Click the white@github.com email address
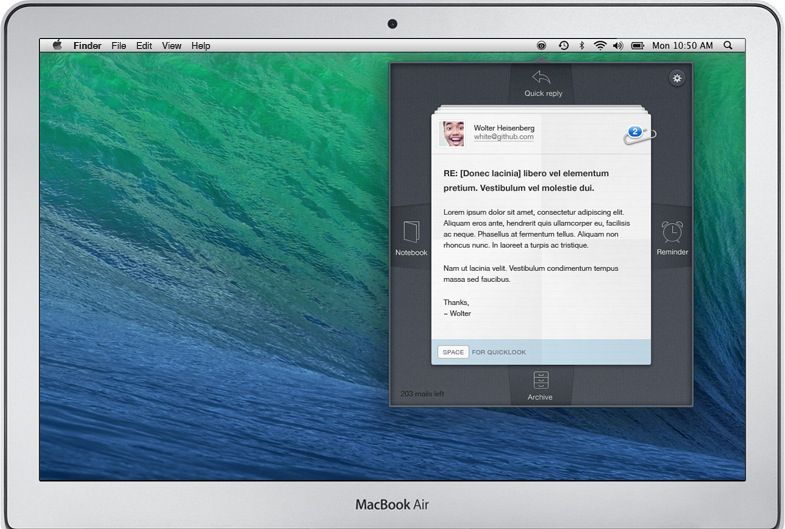Viewport: 785px width, 529px height. [x=503, y=137]
